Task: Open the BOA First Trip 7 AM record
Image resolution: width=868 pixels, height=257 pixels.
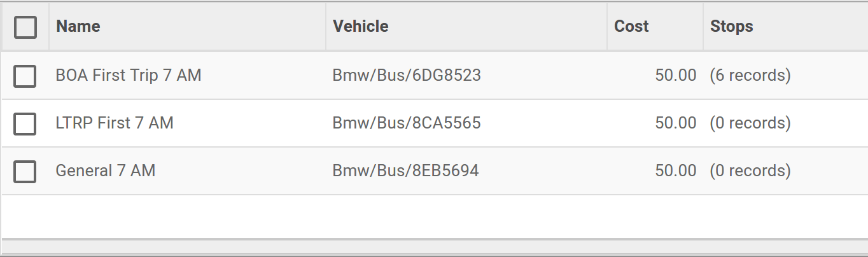Action: (129, 76)
